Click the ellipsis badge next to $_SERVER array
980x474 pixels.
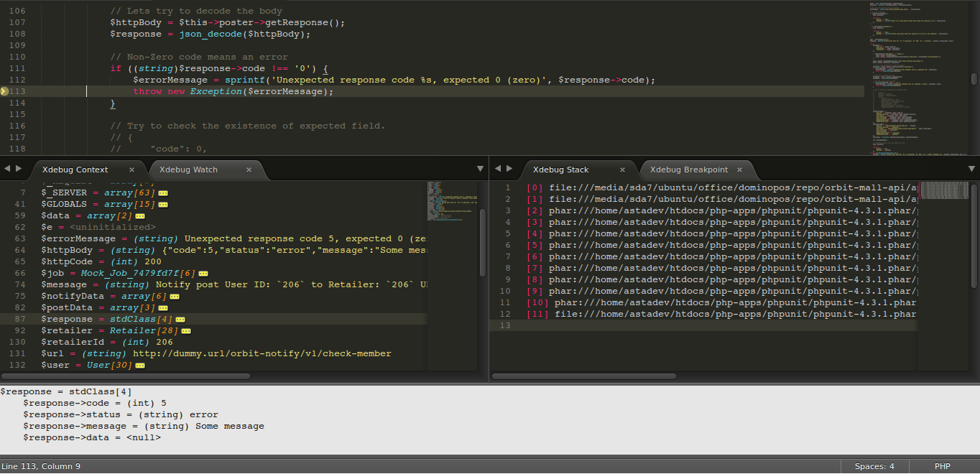coord(163,192)
